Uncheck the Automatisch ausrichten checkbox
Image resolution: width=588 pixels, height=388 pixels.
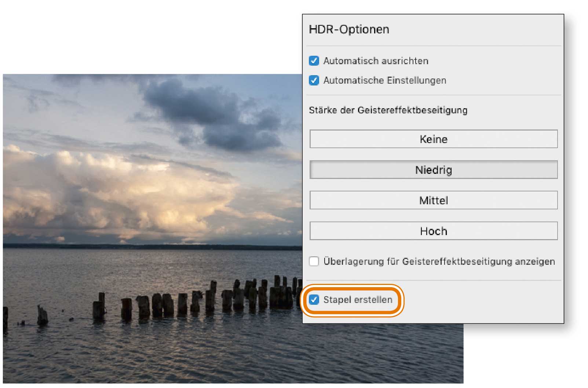click(314, 61)
